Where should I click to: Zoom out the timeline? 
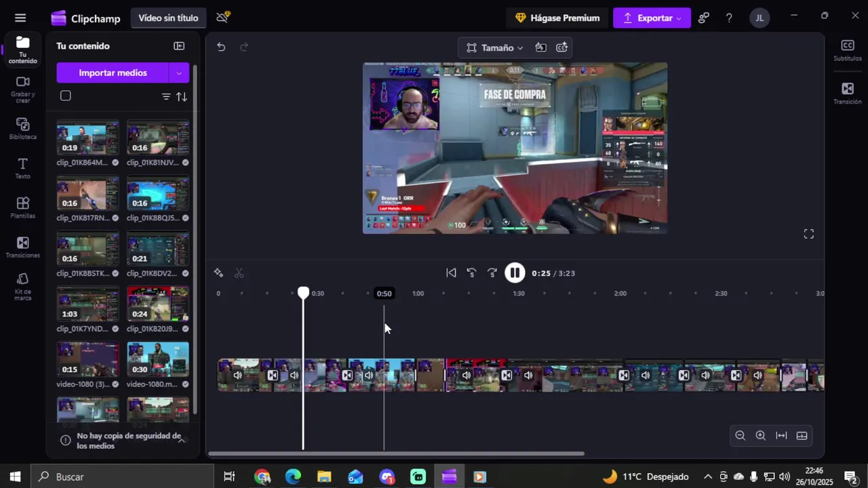pyautogui.click(x=741, y=436)
